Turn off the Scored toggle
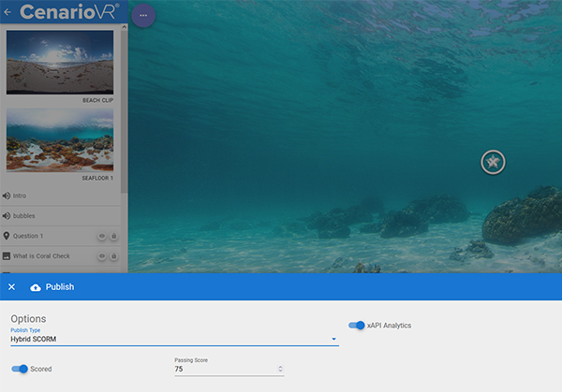 20,369
